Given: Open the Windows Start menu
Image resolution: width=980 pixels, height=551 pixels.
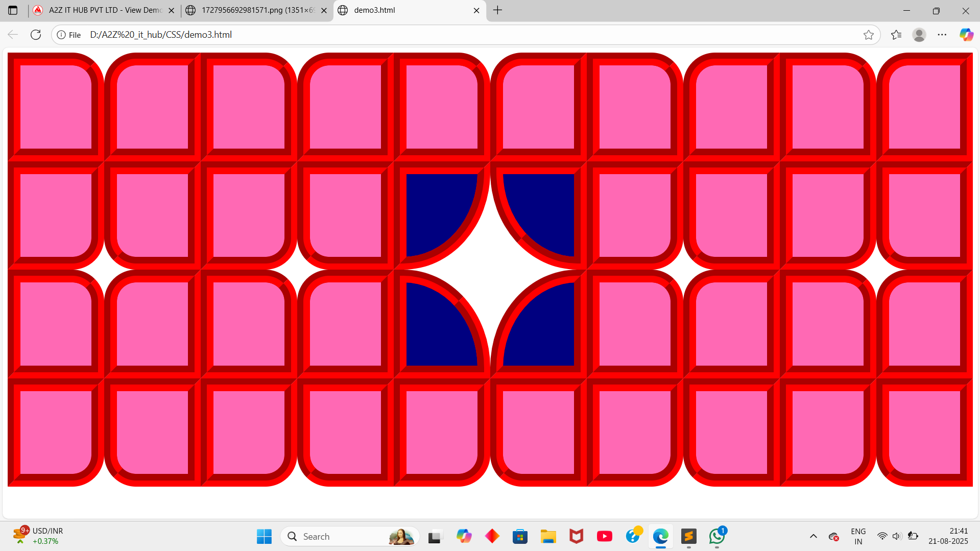Looking at the screenshot, I should click(264, 536).
